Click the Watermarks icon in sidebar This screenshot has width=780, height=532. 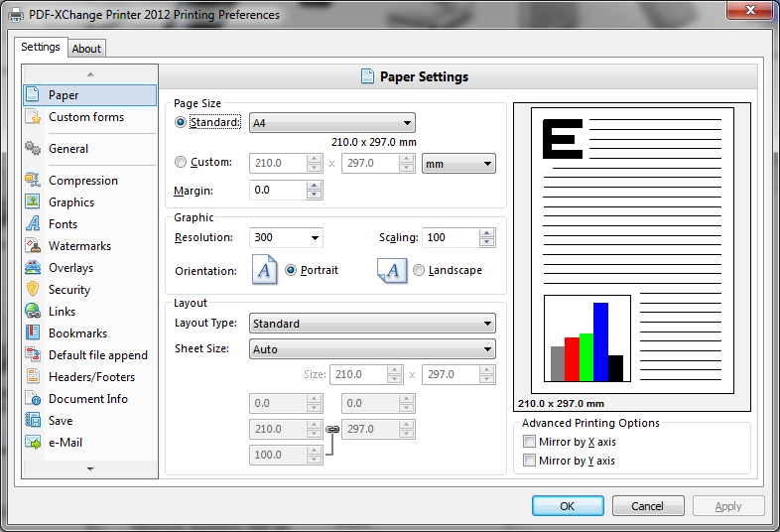(33, 246)
